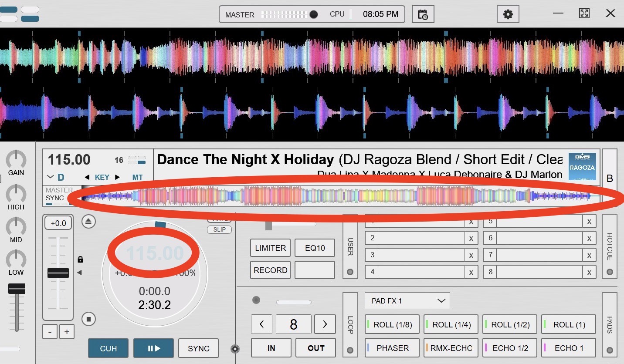
Task: Toggle small SYNC label under MASTER
Action: tap(55, 198)
